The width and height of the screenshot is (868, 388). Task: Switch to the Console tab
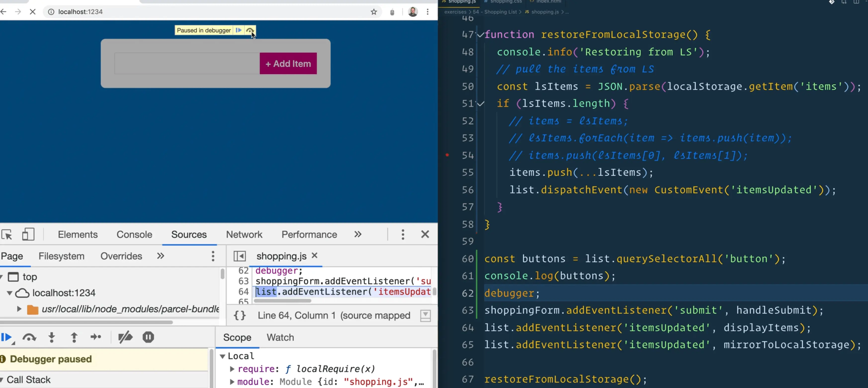pyautogui.click(x=134, y=234)
